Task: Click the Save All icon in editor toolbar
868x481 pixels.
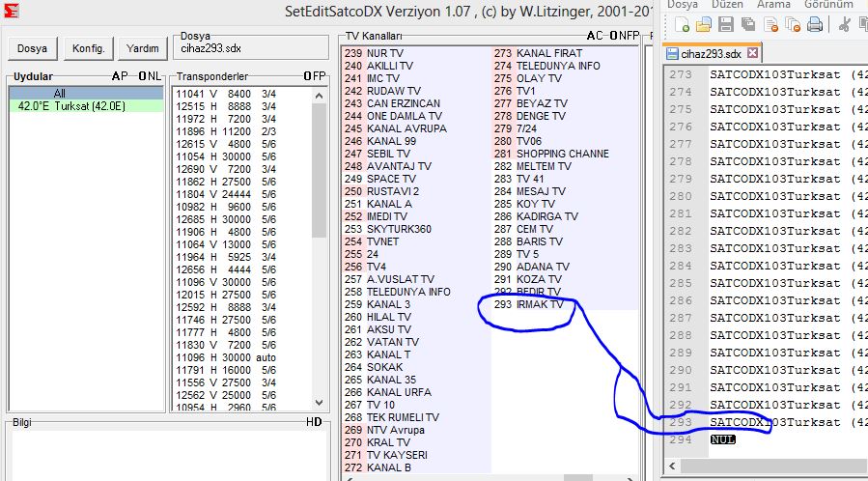Action: coord(748,24)
